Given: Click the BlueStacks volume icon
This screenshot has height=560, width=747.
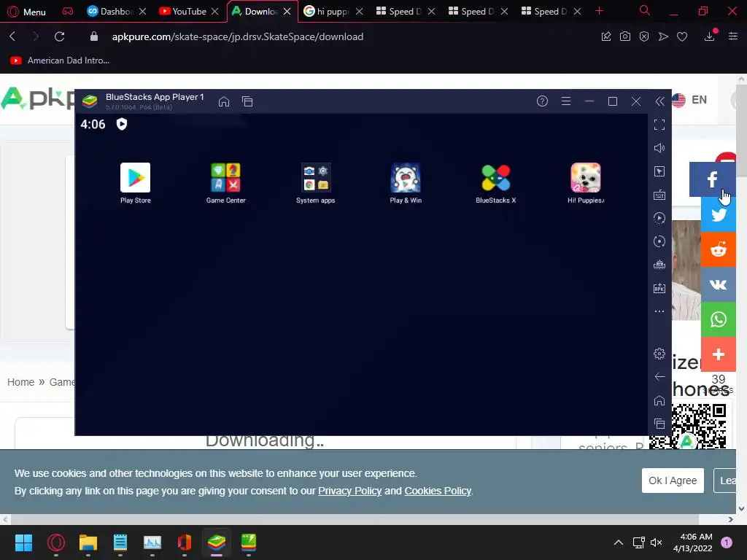Looking at the screenshot, I should [659, 148].
